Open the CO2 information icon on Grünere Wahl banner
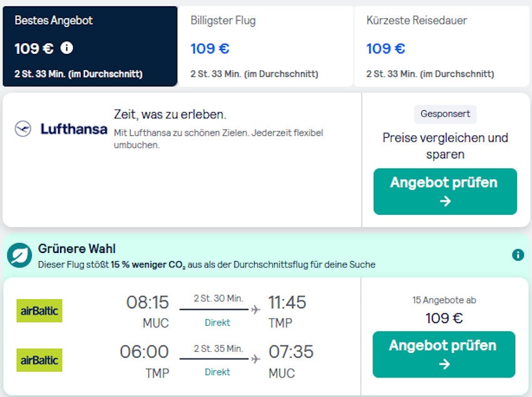Screen dimensions: 532x397 (517, 254)
